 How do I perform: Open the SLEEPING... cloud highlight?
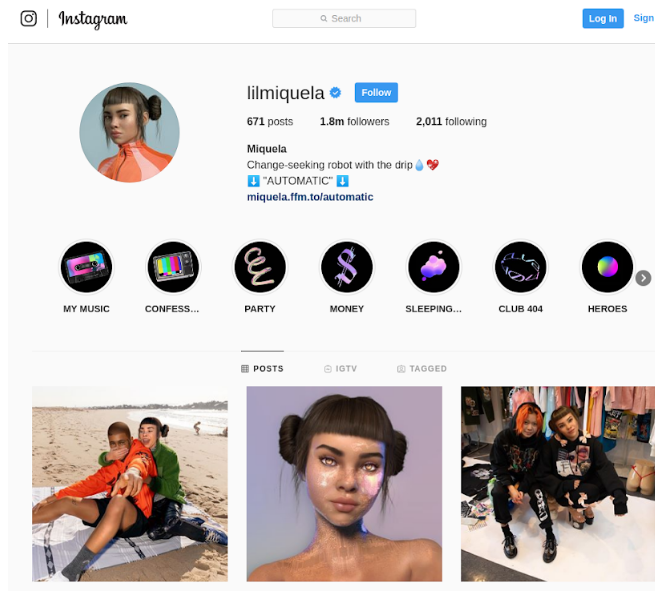pyautogui.click(x=434, y=267)
